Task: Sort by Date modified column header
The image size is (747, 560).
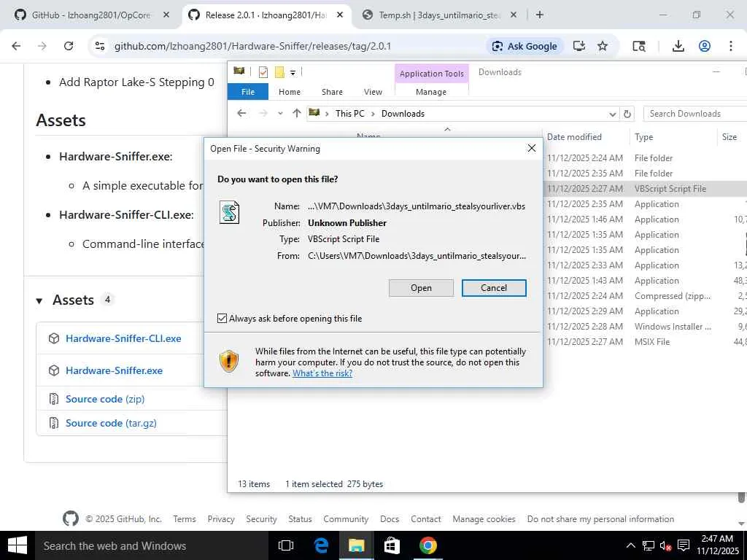Action: coord(574,136)
